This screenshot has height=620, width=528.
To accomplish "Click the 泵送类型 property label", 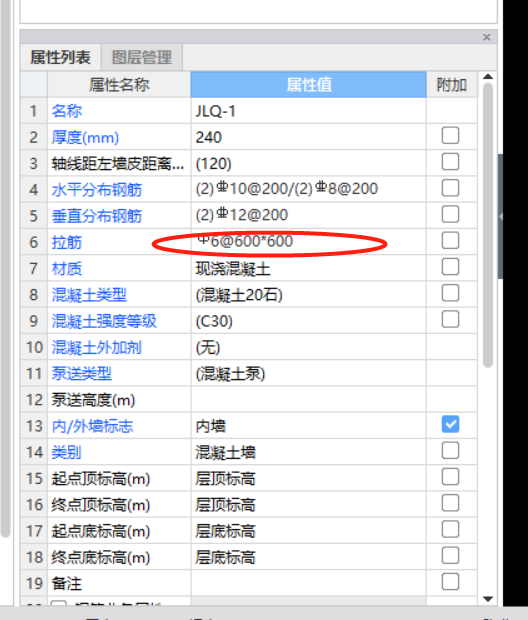I will click(81, 374).
